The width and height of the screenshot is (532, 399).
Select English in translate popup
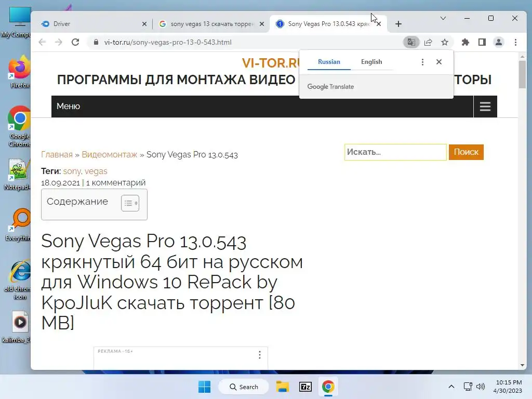pyautogui.click(x=371, y=62)
